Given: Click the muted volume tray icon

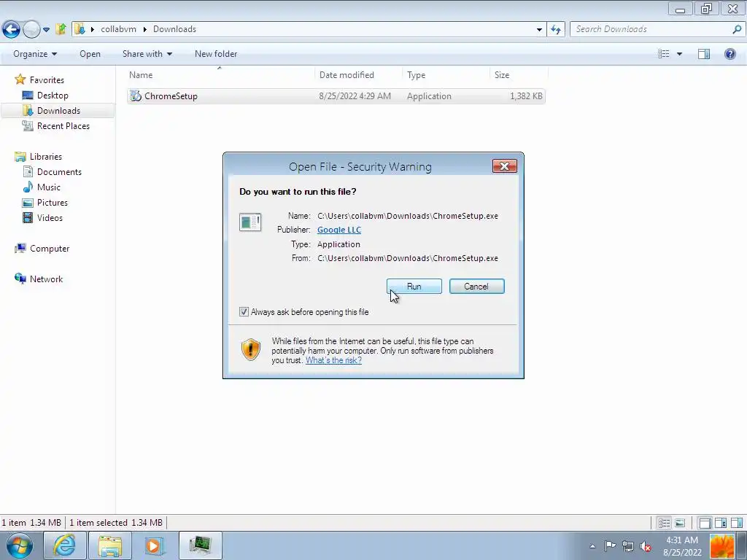Looking at the screenshot, I should pos(646,546).
